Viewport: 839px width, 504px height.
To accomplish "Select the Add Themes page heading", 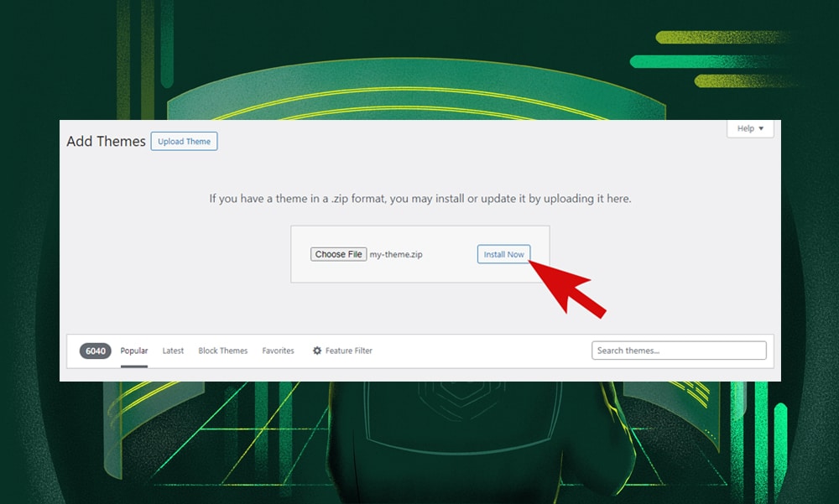I will pos(106,141).
